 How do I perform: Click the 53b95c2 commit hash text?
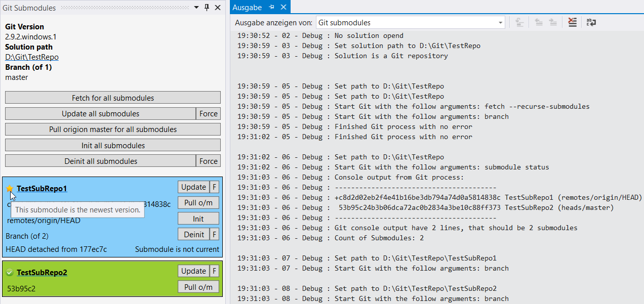tap(21, 289)
